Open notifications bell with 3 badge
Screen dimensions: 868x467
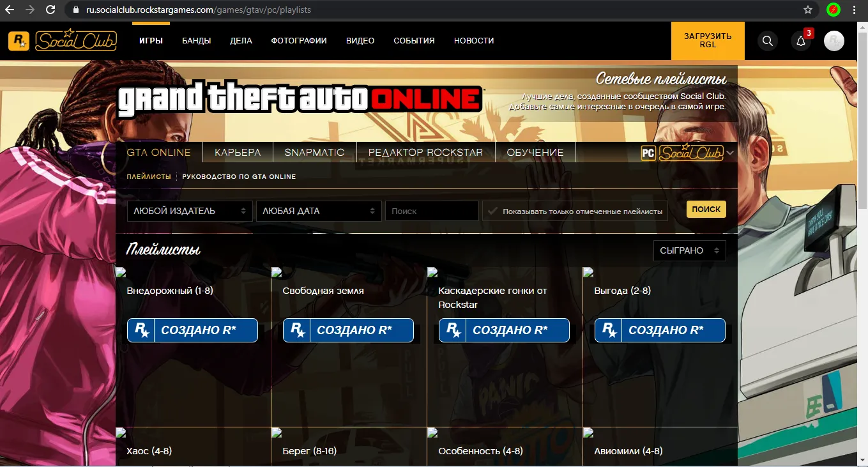coord(802,40)
